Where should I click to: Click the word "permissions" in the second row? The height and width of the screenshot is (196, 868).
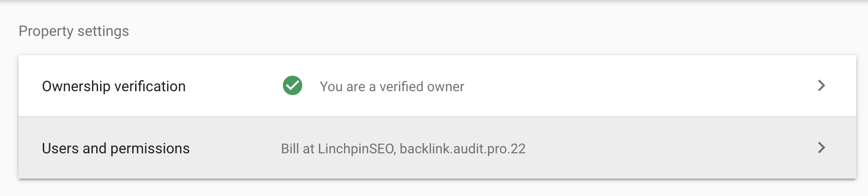(x=150, y=149)
